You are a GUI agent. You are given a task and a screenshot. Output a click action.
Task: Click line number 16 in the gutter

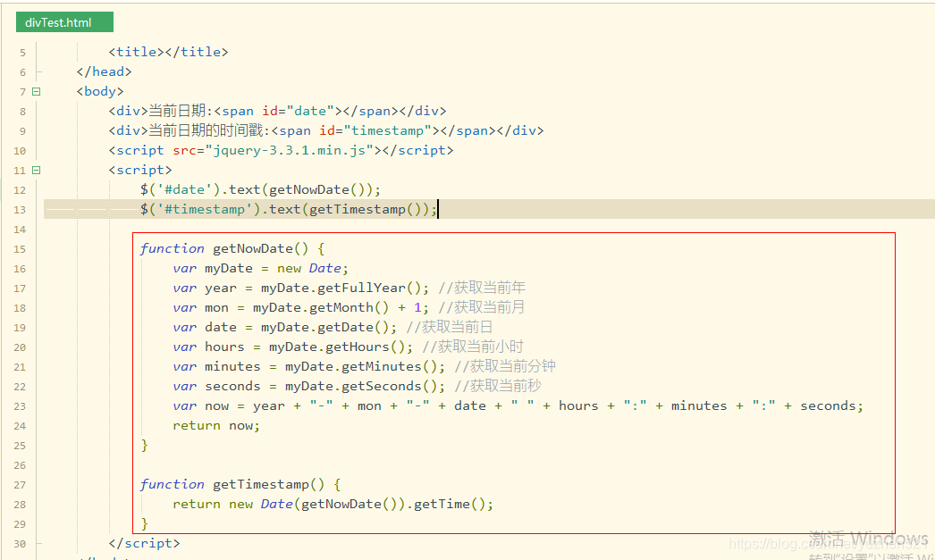click(x=20, y=269)
